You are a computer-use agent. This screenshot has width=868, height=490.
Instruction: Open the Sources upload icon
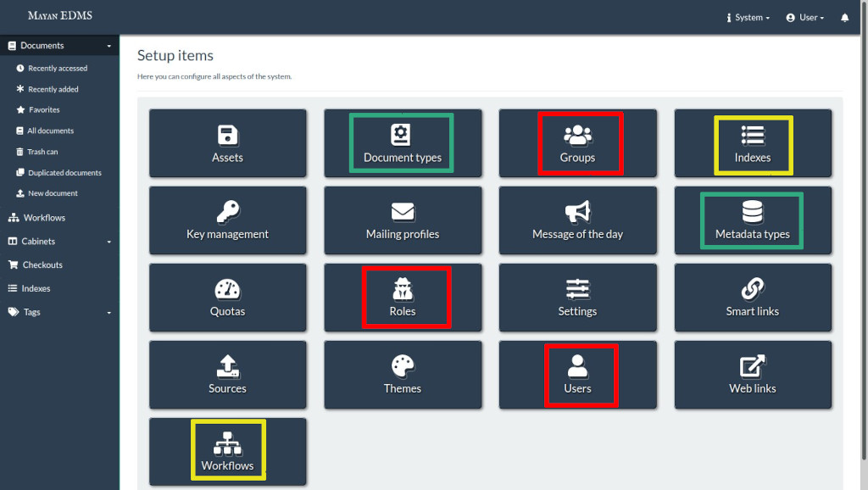point(227,366)
